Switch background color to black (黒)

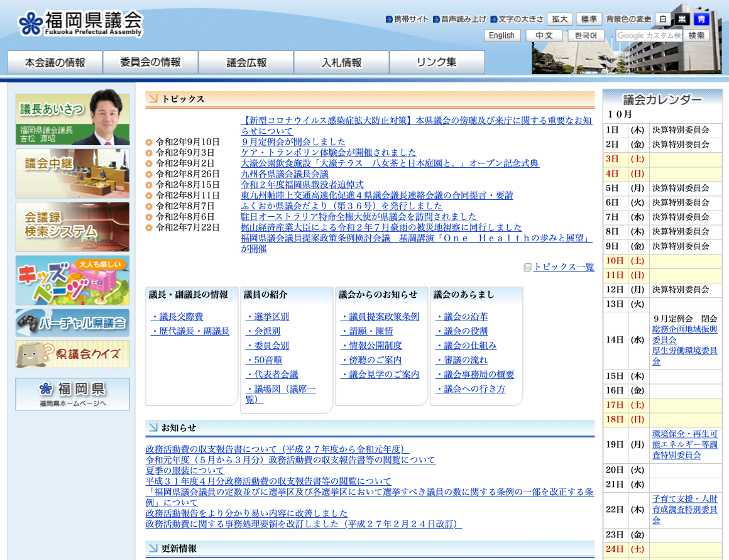click(x=682, y=19)
